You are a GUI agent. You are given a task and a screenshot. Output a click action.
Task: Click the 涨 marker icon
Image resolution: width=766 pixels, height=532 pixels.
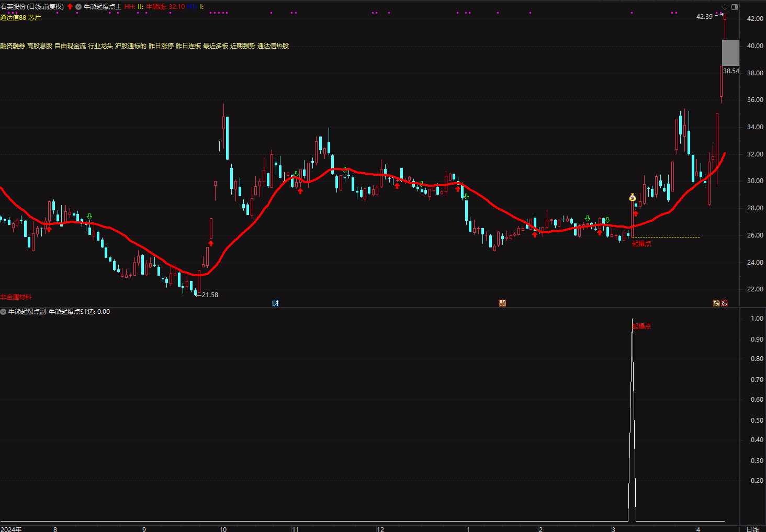click(725, 303)
